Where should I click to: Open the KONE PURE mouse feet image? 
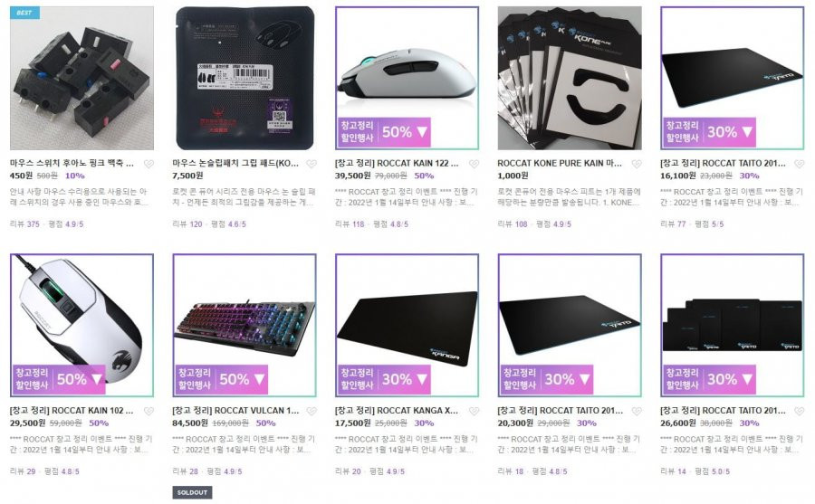point(570,78)
